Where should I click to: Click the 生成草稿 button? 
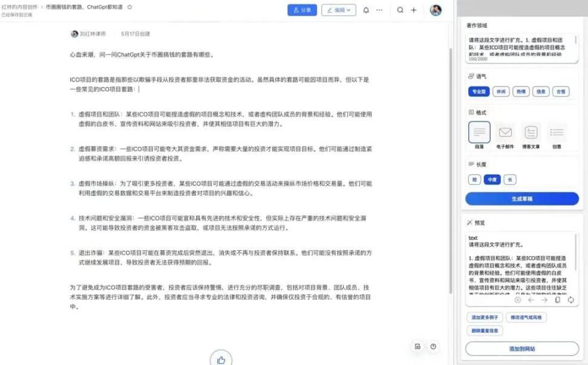coord(522,199)
